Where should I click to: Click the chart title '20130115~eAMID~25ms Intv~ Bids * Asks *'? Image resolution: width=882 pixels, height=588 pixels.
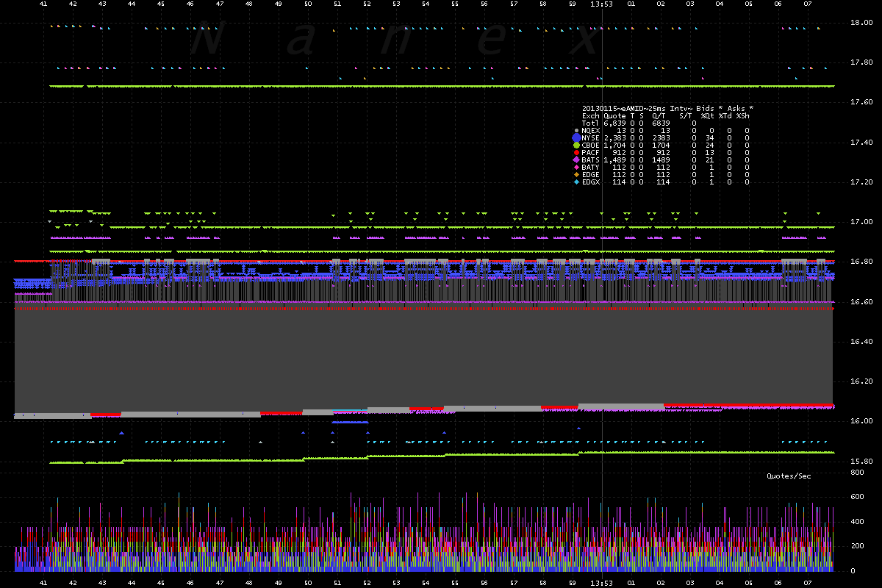(x=667, y=108)
